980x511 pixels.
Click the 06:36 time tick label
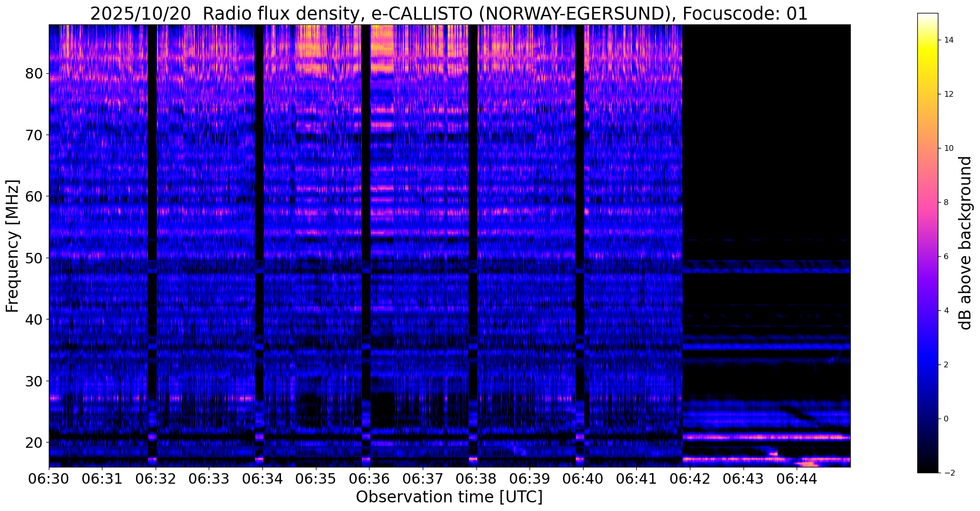pos(369,478)
